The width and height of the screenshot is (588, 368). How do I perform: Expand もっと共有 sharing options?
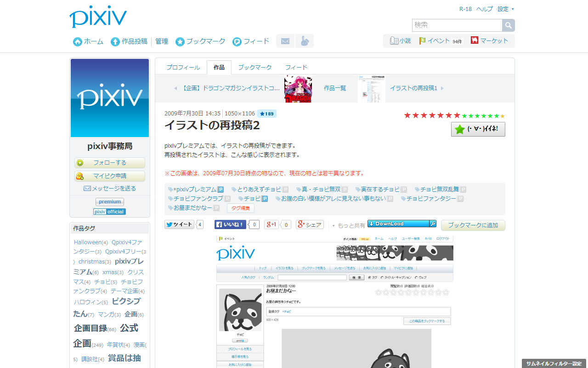tap(349, 225)
